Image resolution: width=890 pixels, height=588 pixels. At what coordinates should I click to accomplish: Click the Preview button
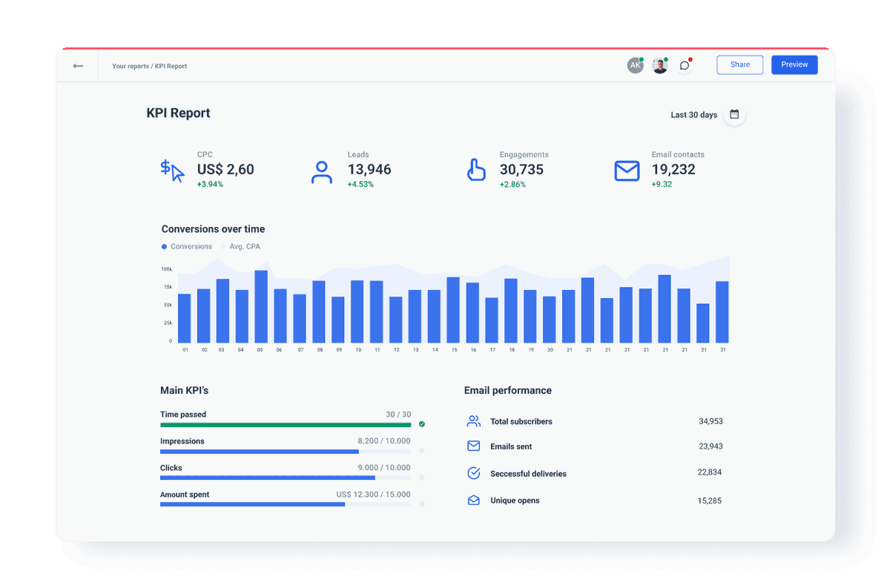click(x=794, y=65)
